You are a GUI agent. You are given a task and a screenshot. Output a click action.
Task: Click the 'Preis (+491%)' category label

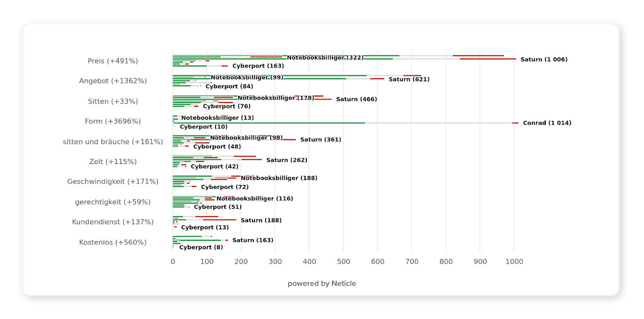click(113, 61)
